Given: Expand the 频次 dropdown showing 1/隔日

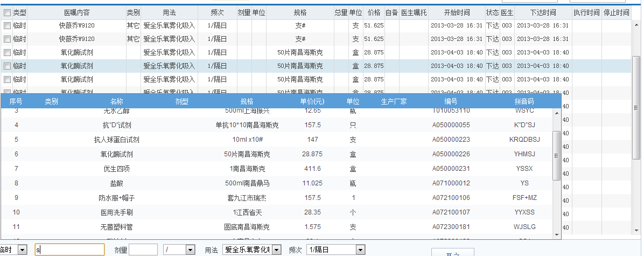Looking at the screenshot, I should [360, 250].
